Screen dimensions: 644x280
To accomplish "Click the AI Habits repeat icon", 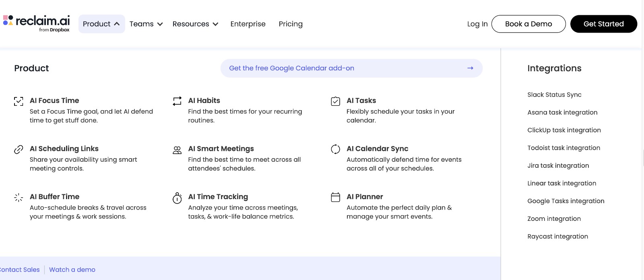I will (177, 101).
